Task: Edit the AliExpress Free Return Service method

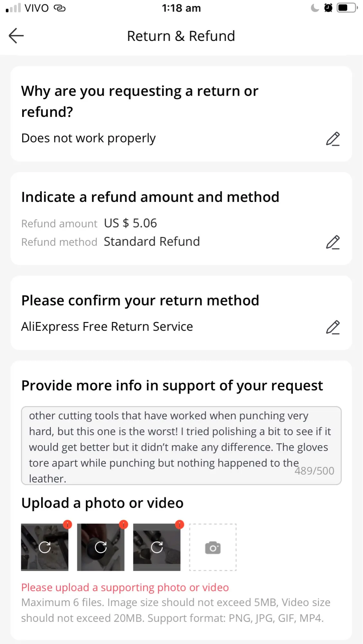Action: 333,327
